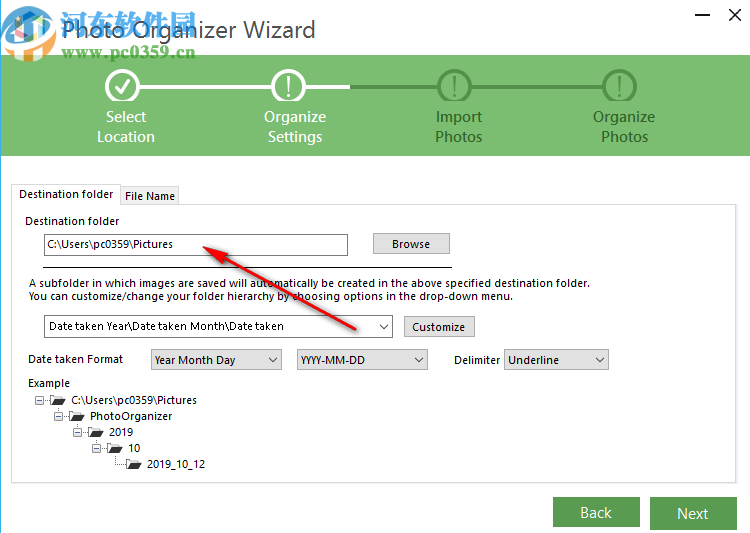The image size is (750, 533).
Task: Collapse the PhotoOrganizer tree node
Action: click(x=58, y=416)
